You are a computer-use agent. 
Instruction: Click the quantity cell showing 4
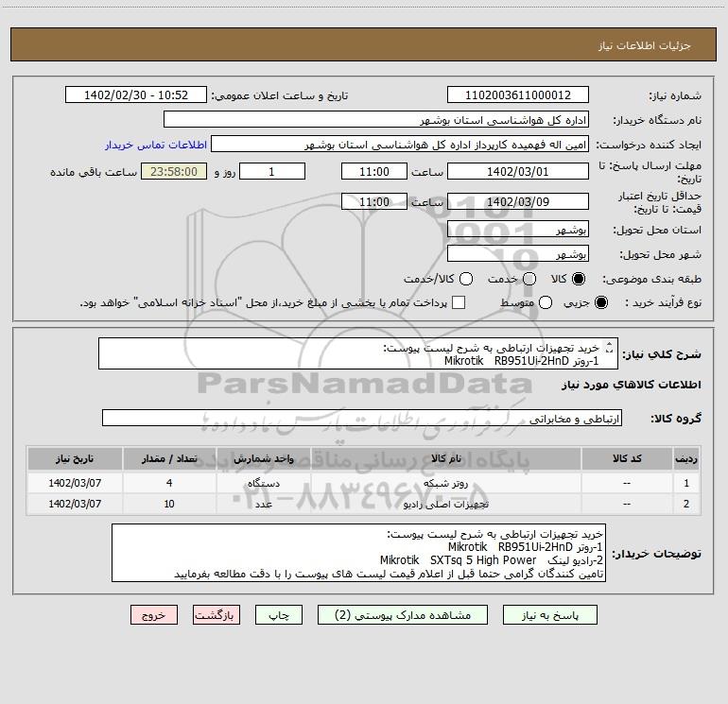tap(169, 483)
